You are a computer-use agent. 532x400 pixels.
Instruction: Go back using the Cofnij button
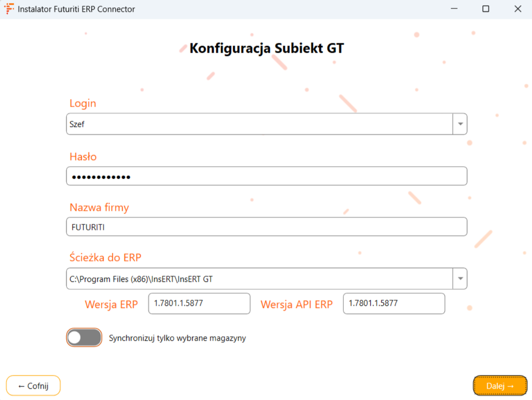pyautogui.click(x=33, y=386)
